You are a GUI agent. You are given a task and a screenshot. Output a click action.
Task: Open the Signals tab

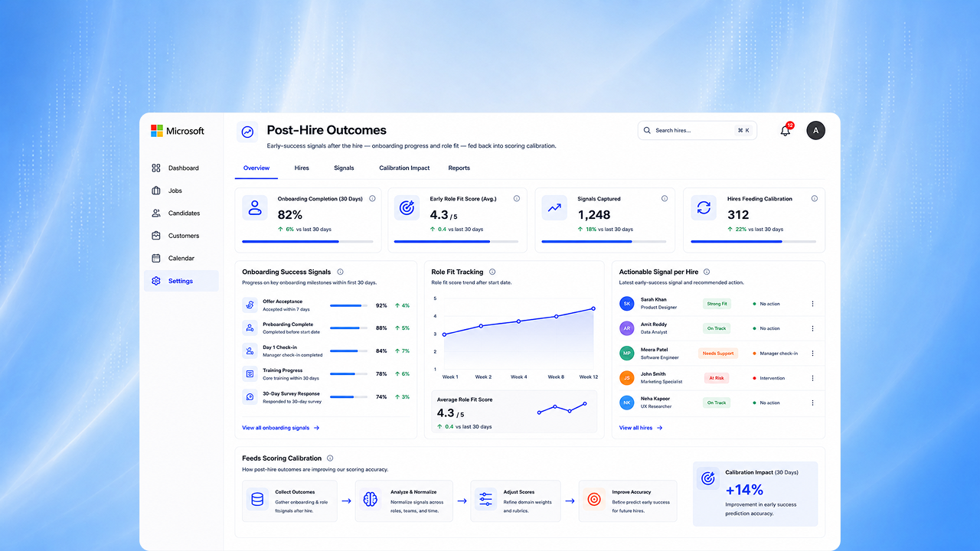click(344, 168)
